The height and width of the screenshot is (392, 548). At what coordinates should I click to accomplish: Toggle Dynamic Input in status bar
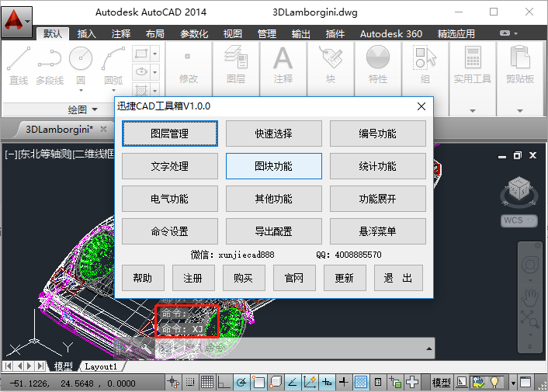[327, 383]
